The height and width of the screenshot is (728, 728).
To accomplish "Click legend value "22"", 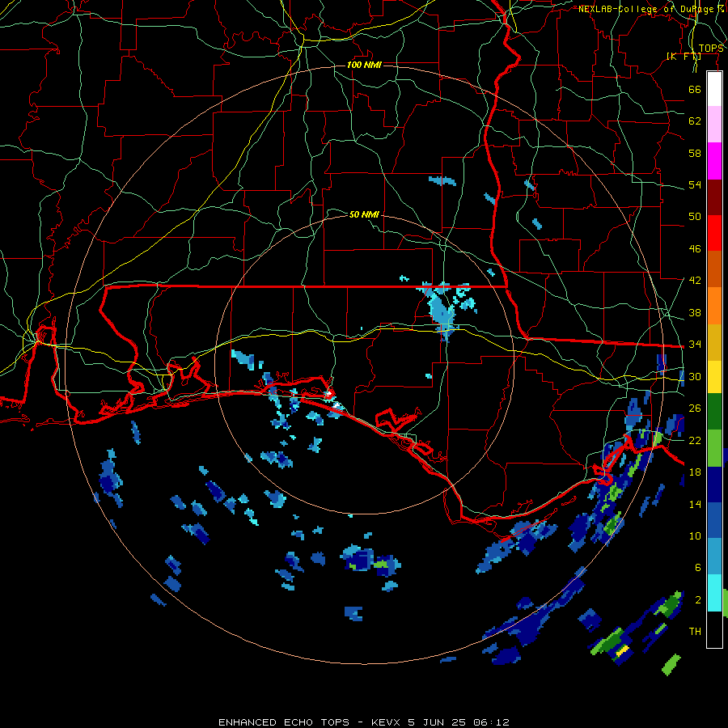I will [x=695, y=441].
